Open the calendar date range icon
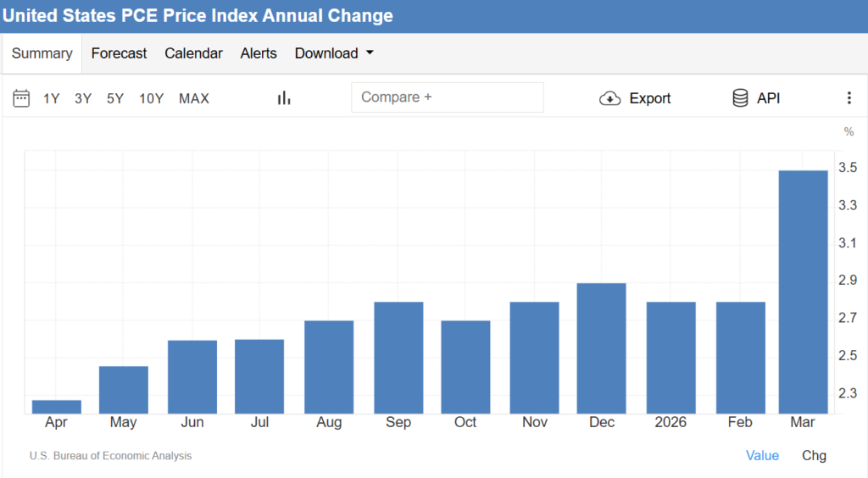The image size is (868, 478). coord(21,98)
